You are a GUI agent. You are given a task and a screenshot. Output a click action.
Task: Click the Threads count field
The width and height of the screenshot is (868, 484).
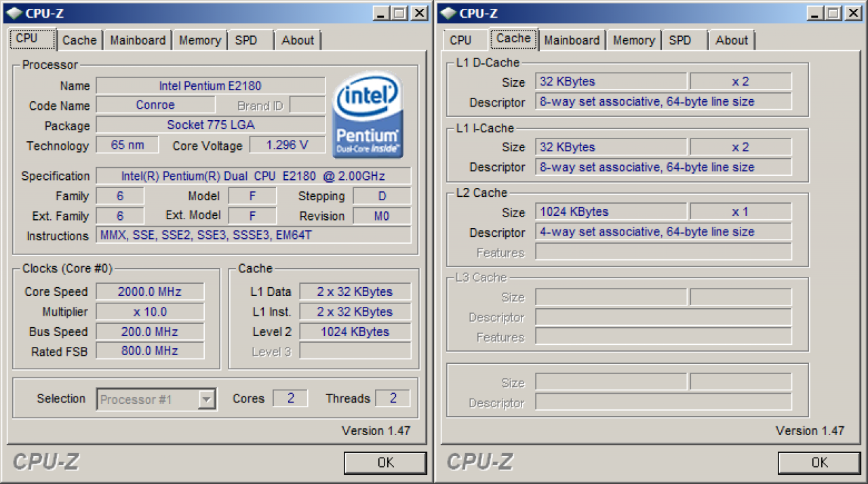click(x=393, y=398)
